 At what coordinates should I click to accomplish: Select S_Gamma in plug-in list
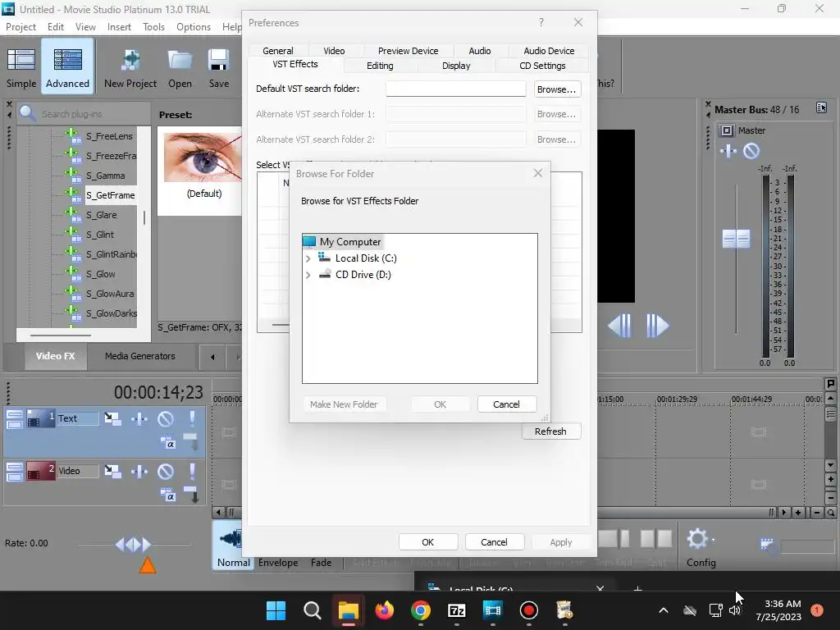point(105,176)
